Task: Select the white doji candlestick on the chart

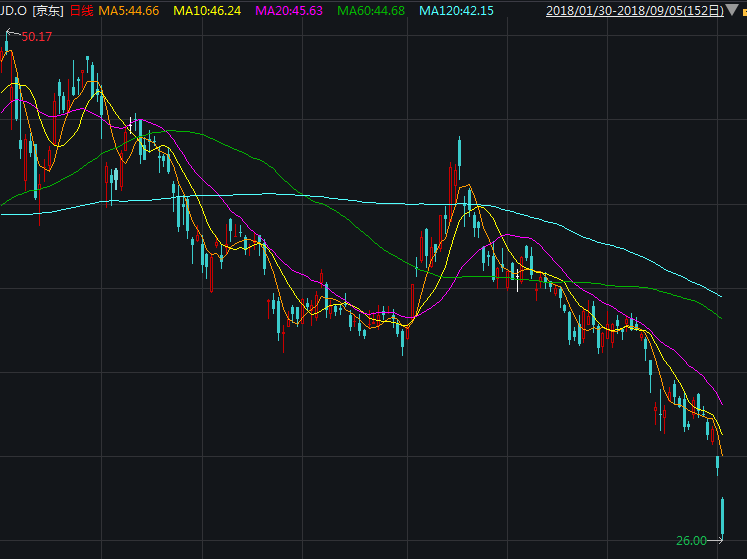Action: [130, 126]
